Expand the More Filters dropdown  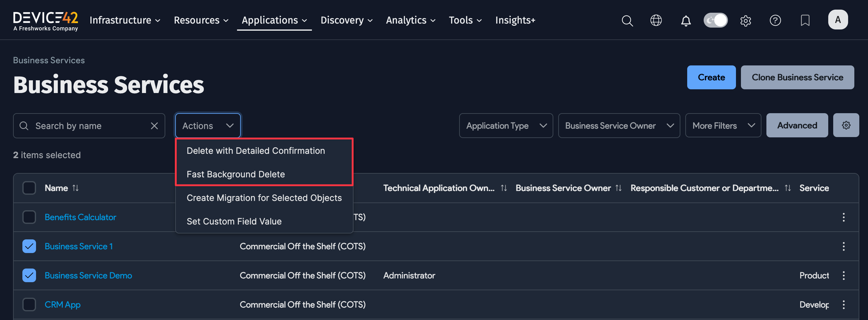tap(723, 126)
